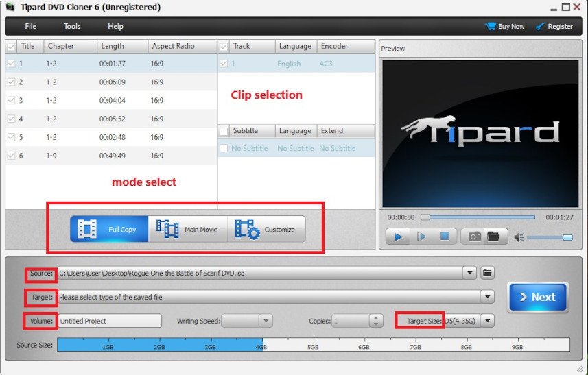Expand the Target type dropdown

pos(487,297)
